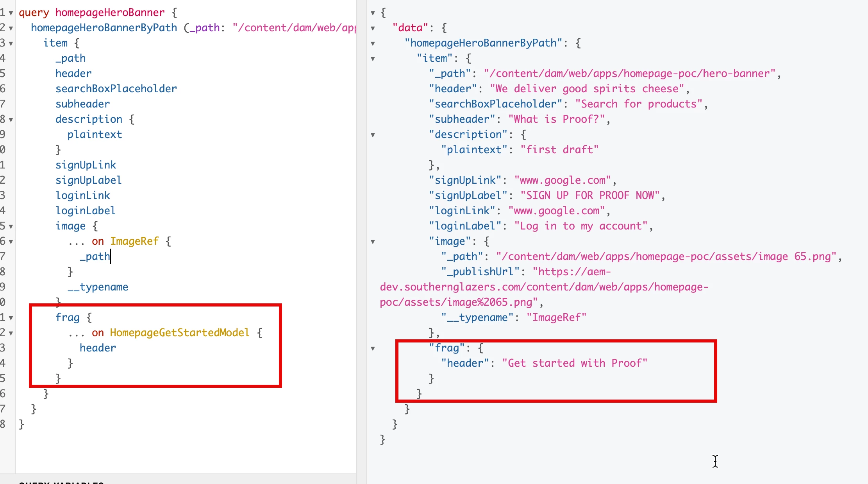
Task: Fold the description block in query editor
Action: pos(11,120)
